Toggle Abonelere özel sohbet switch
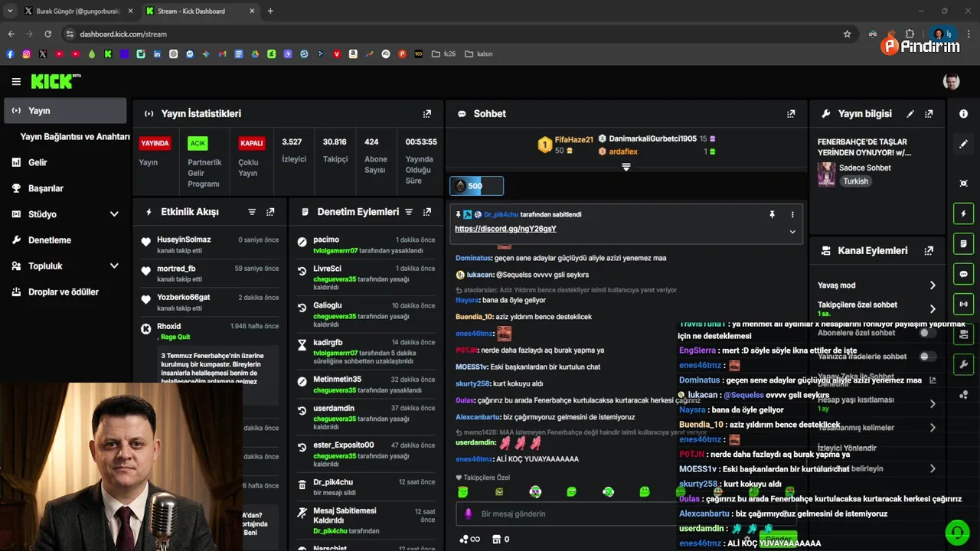Image resolution: width=980 pixels, height=551 pixels. pos(927,333)
